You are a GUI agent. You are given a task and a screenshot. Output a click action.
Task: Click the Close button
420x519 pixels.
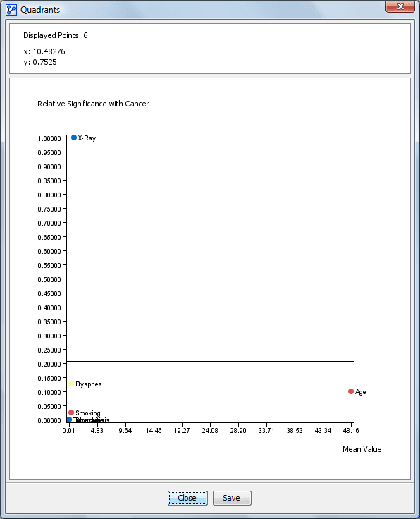[187, 498]
